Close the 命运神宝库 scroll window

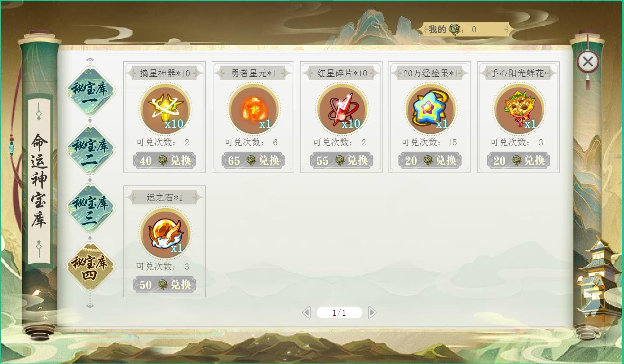pos(588,62)
